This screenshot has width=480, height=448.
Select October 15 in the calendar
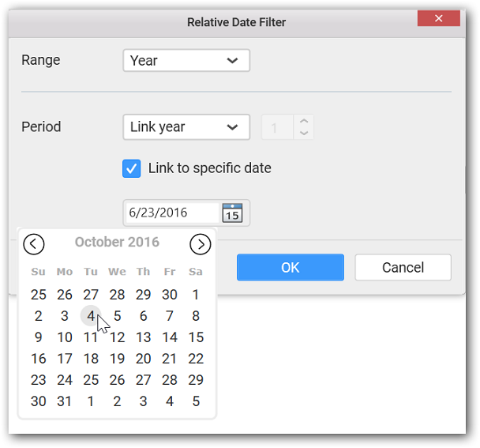[196, 337]
